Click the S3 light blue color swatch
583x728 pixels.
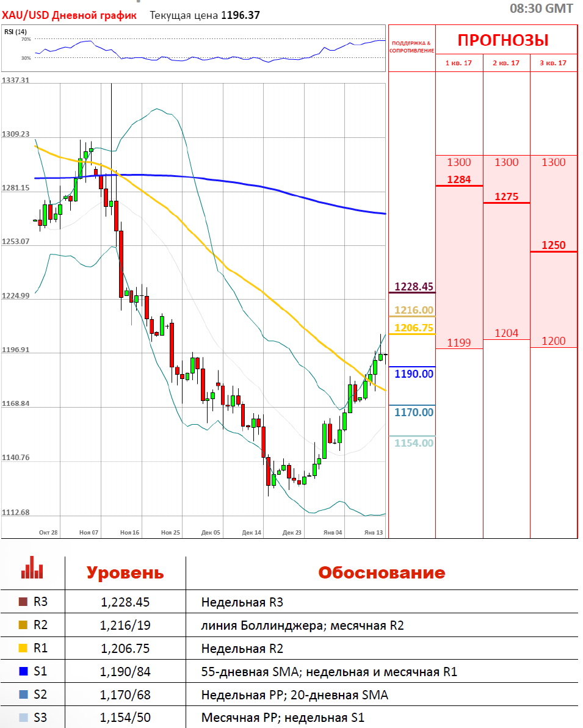(24, 718)
